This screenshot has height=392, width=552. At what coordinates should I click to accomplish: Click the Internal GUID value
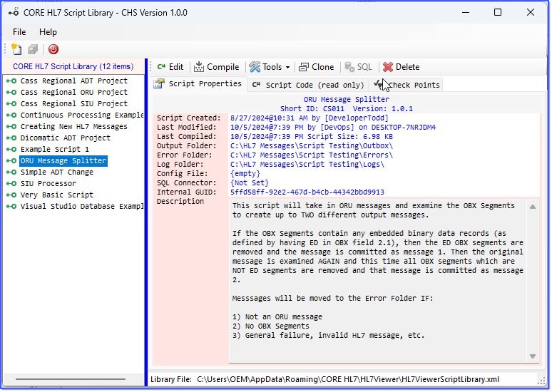[x=307, y=192]
